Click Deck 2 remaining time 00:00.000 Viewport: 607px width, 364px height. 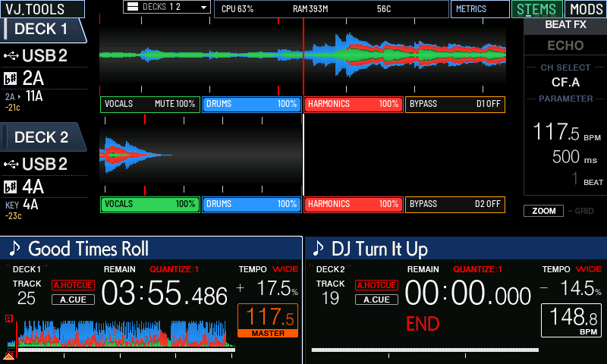[x=467, y=293]
